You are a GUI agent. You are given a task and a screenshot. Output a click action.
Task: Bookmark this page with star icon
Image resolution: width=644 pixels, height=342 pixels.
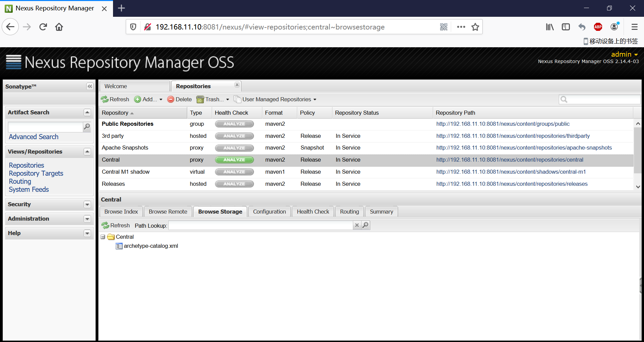pos(475,27)
